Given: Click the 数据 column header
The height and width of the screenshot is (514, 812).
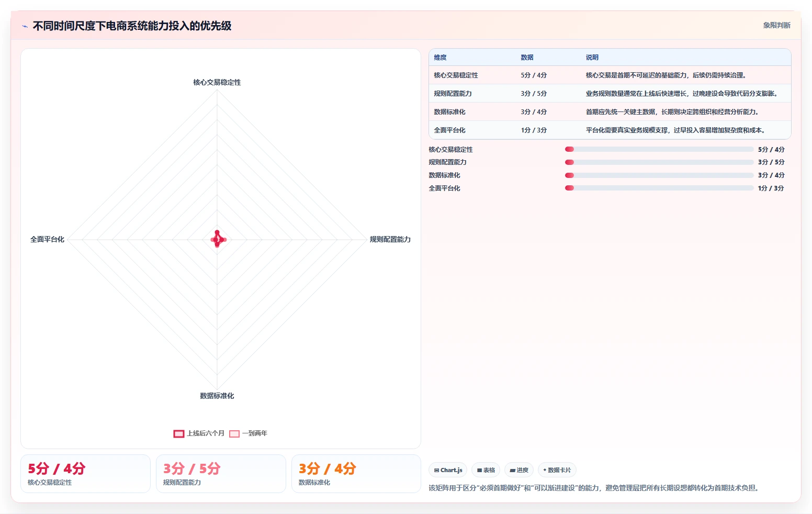Looking at the screenshot, I should 527,58.
